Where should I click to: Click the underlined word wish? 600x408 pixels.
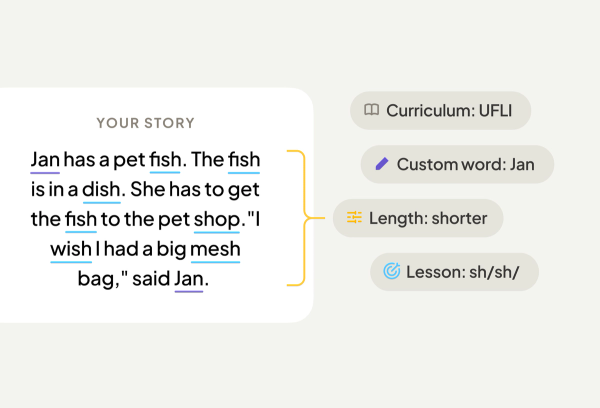pos(71,249)
